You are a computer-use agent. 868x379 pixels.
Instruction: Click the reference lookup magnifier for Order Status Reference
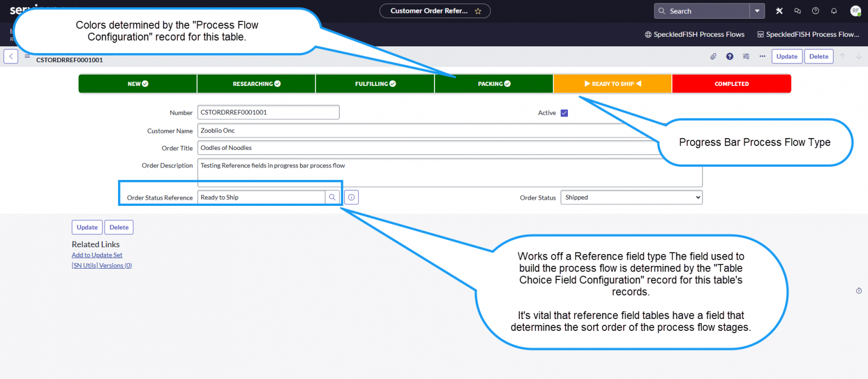point(332,197)
